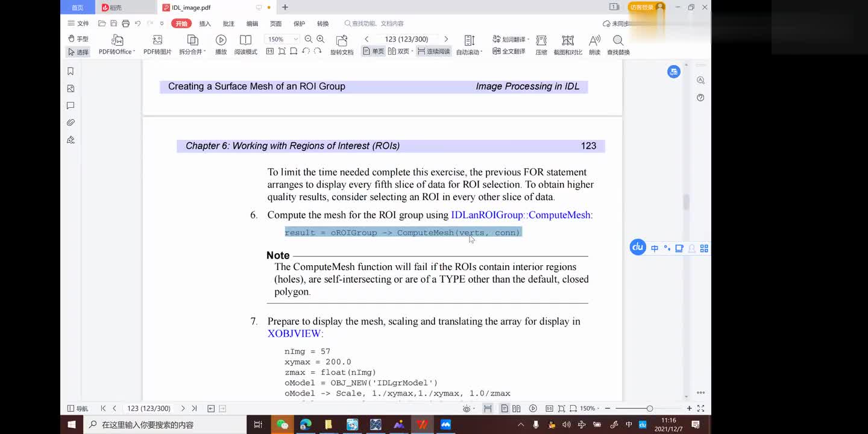Open Bookmarks panel in left sidebar
This screenshot has height=434, width=868.
coord(71,71)
